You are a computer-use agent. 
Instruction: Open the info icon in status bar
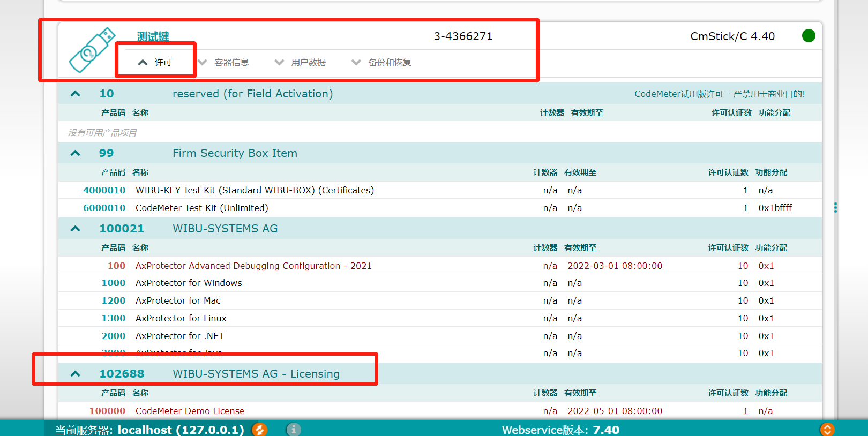click(x=294, y=430)
